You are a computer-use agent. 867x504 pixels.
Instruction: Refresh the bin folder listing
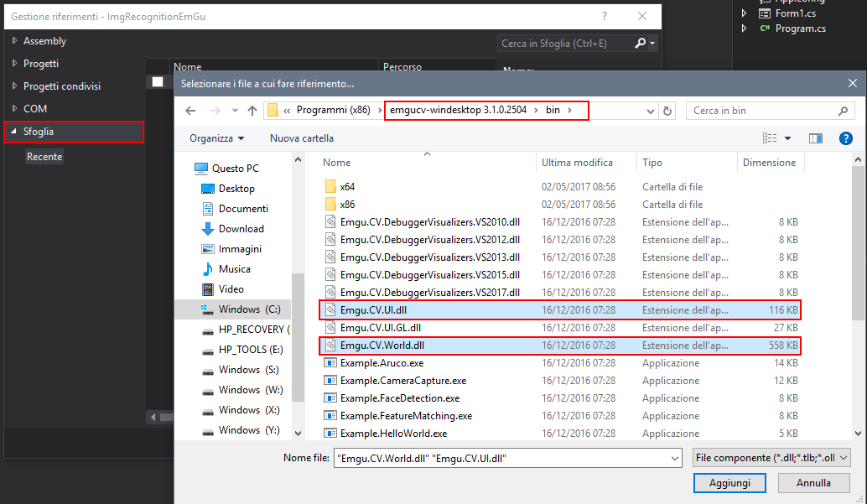667,111
